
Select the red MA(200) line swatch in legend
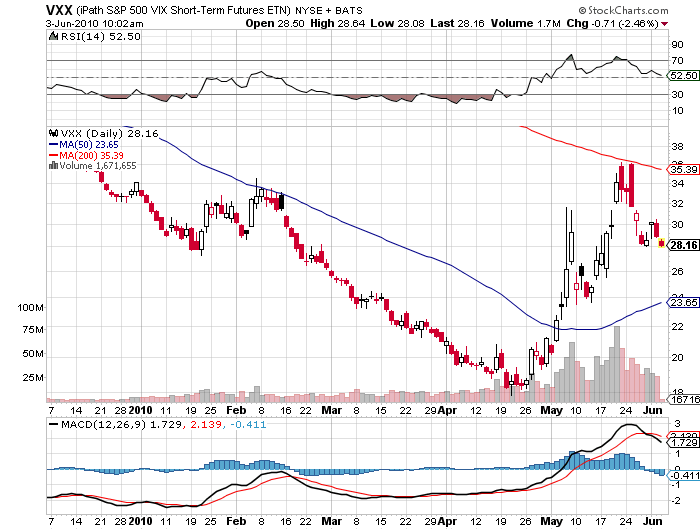pos(53,155)
